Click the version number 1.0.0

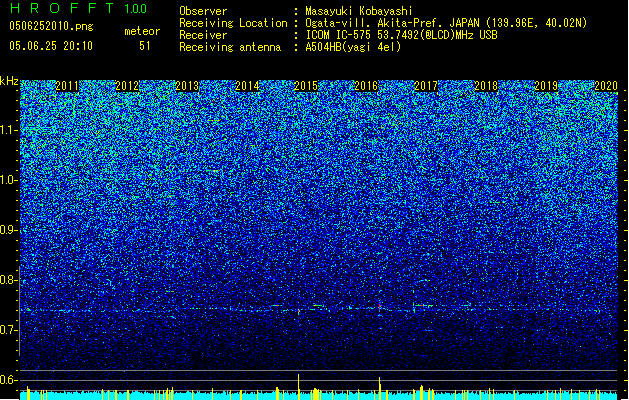(x=135, y=9)
